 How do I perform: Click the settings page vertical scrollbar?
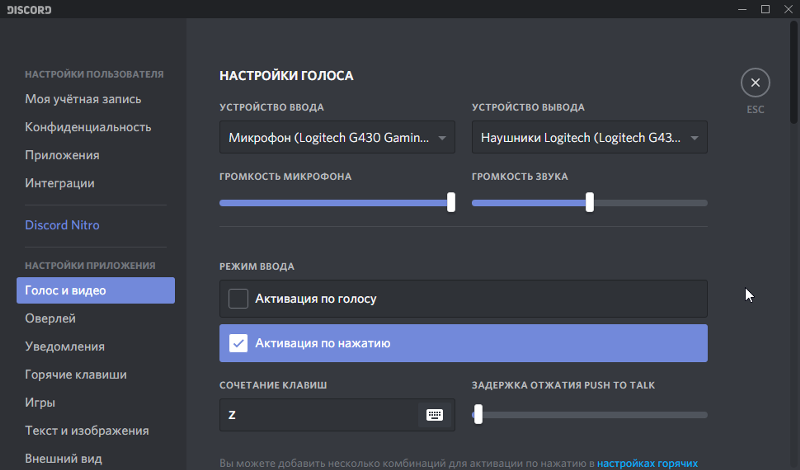click(x=794, y=71)
